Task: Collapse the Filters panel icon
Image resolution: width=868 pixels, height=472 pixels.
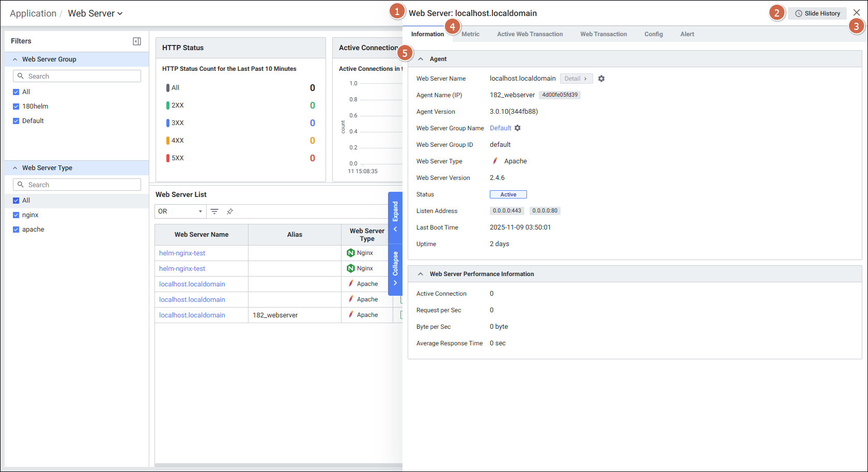Action: pyautogui.click(x=137, y=41)
